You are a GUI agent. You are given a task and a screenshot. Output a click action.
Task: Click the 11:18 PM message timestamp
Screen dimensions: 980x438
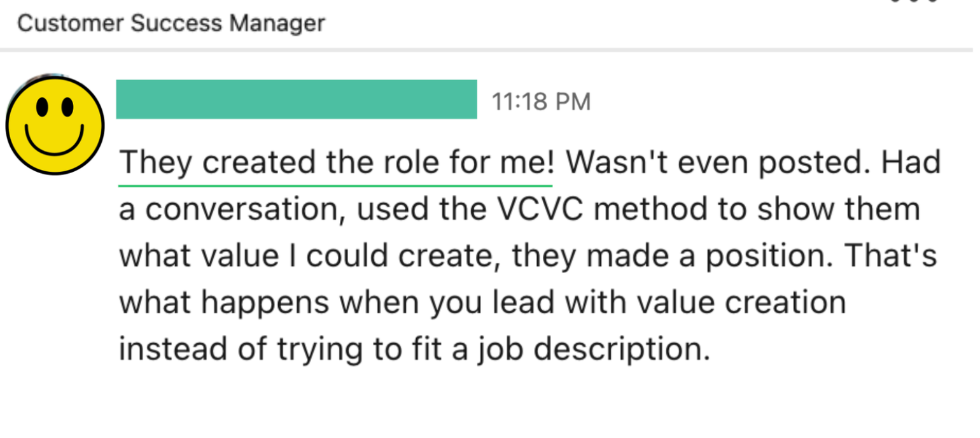tap(541, 102)
